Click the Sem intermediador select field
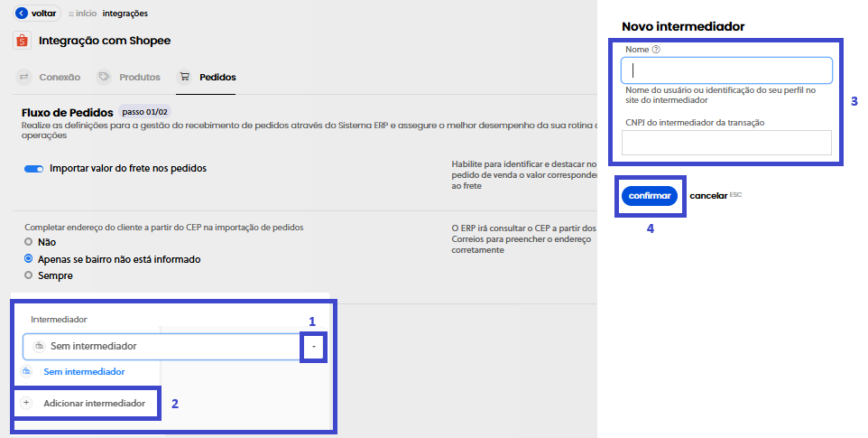868x438 pixels. point(162,347)
